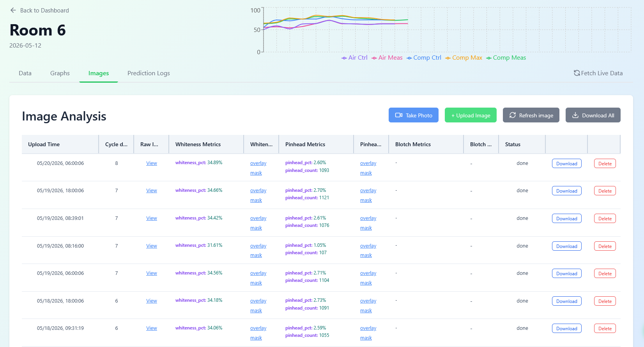Download the 05/18/2026, 18:00:06 image row
The height and width of the screenshot is (347, 644).
(x=567, y=301)
